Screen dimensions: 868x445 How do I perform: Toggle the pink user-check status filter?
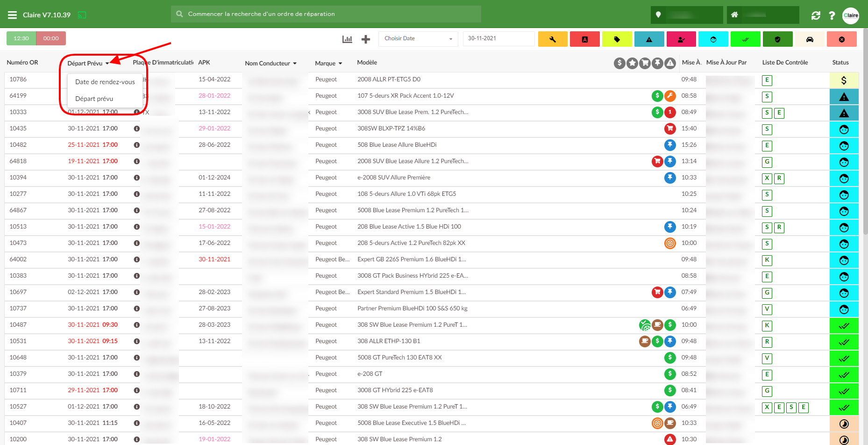pyautogui.click(x=681, y=39)
